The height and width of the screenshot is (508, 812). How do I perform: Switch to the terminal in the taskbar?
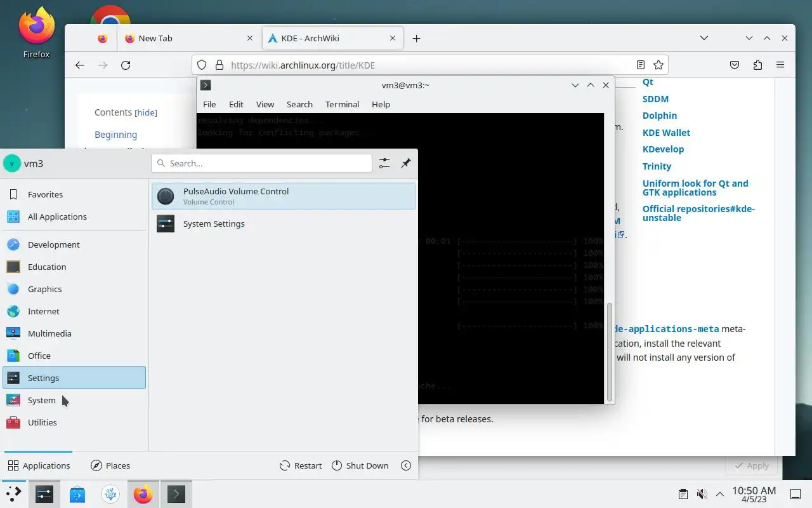[x=176, y=493]
